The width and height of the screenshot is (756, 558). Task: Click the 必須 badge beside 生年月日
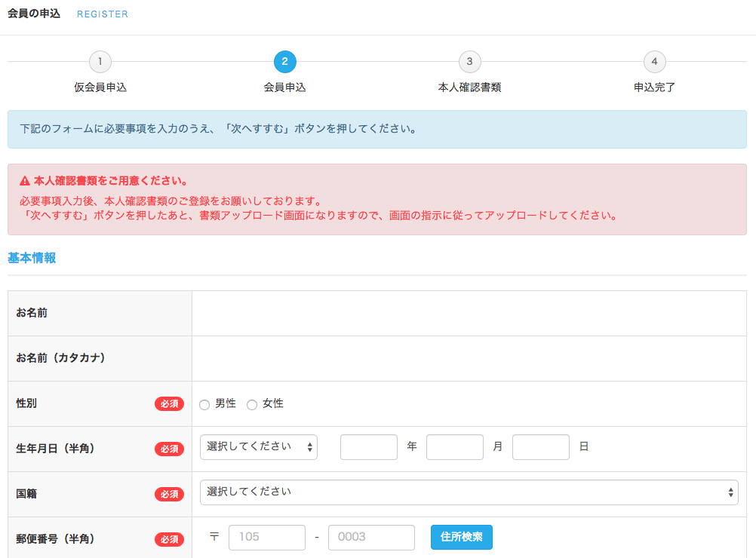tap(169, 449)
